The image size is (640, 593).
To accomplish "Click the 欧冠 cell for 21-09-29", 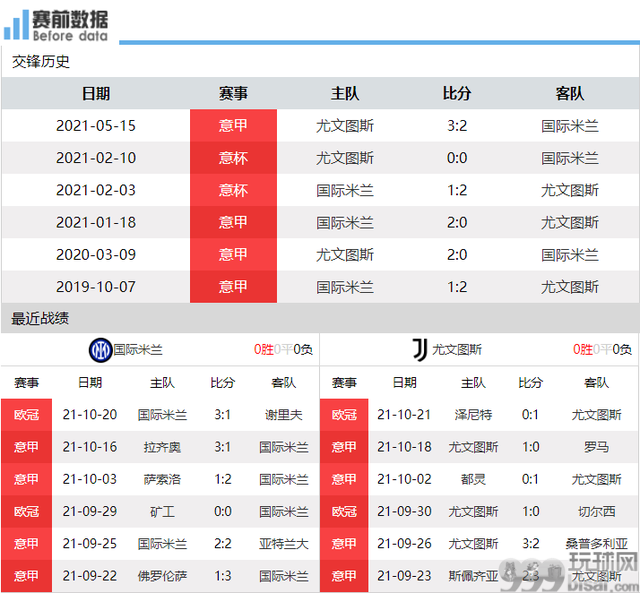I will coord(27,511).
